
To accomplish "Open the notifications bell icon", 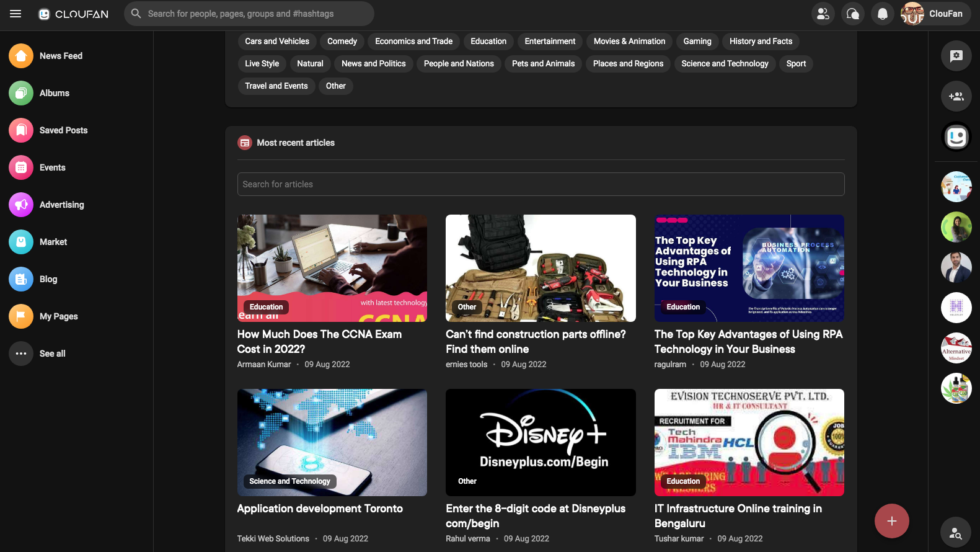I will pos(883,14).
